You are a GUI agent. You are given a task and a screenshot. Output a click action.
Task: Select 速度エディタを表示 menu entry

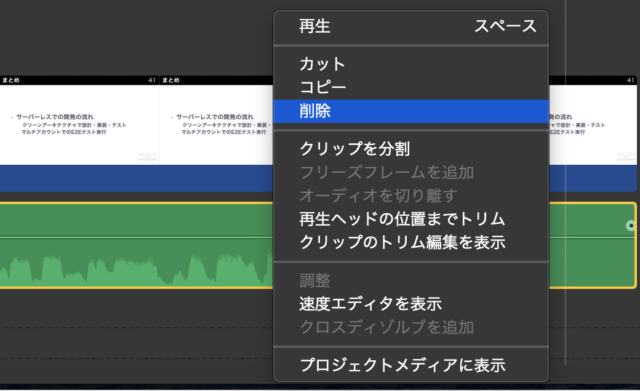click(x=411, y=304)
